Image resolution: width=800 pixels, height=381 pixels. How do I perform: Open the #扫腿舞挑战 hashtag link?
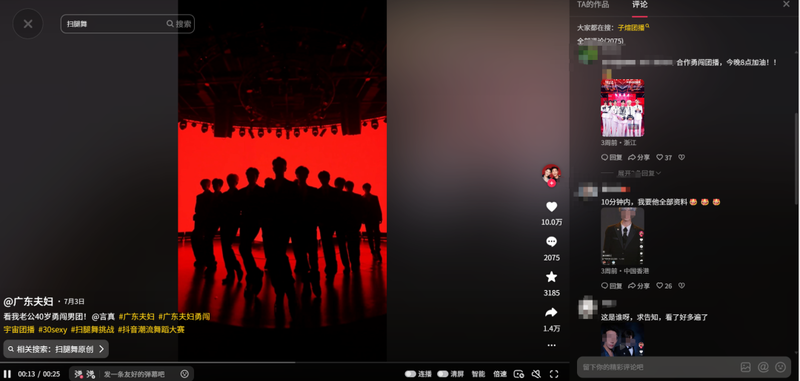[92, 329]
